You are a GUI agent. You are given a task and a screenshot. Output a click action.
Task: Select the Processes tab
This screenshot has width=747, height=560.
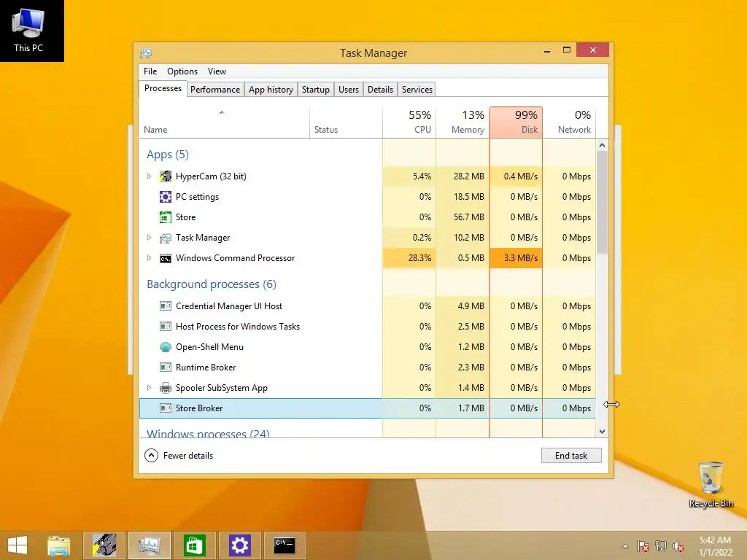[x=163, y=88]
